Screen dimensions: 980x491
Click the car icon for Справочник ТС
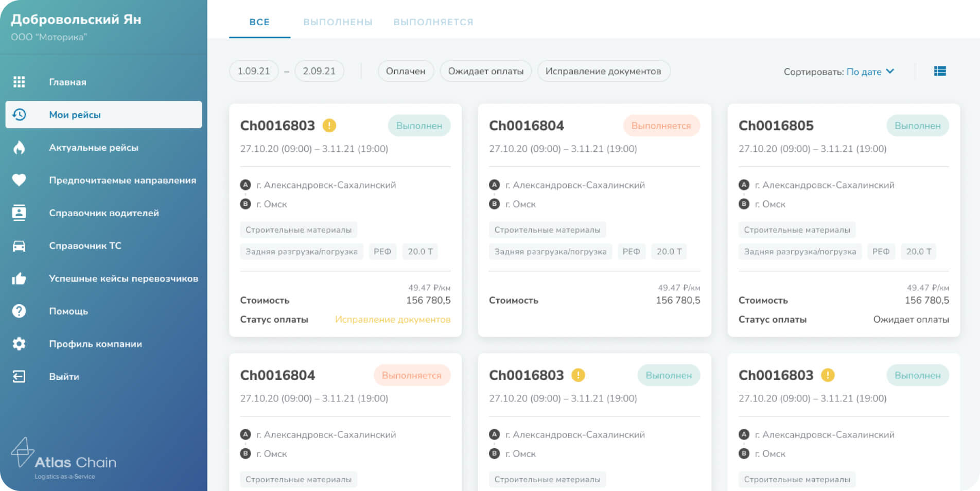19,246
